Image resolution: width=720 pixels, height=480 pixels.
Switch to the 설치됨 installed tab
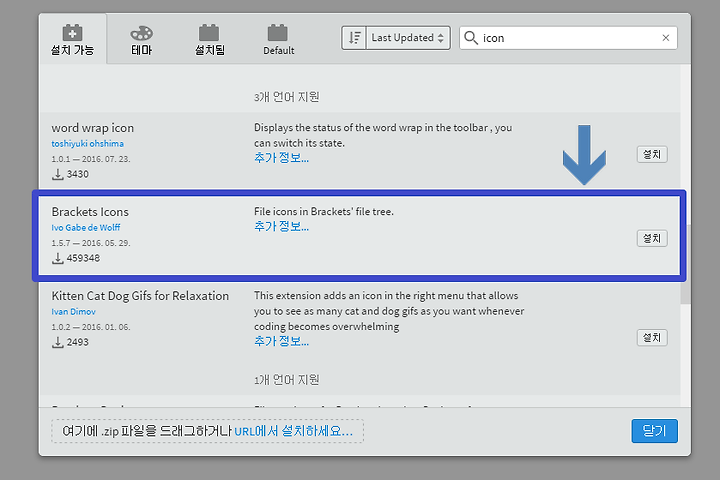tap(209, 40)
